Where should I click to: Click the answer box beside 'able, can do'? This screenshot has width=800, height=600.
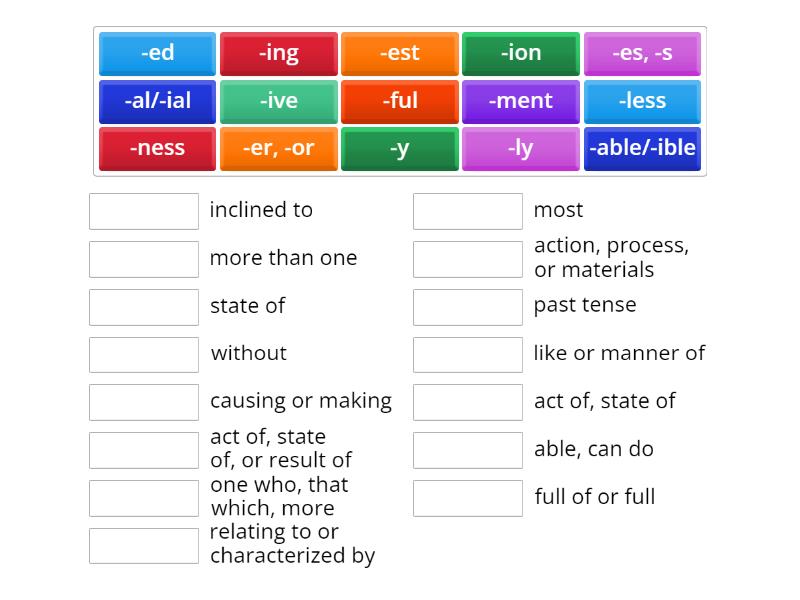pos(468,450)
